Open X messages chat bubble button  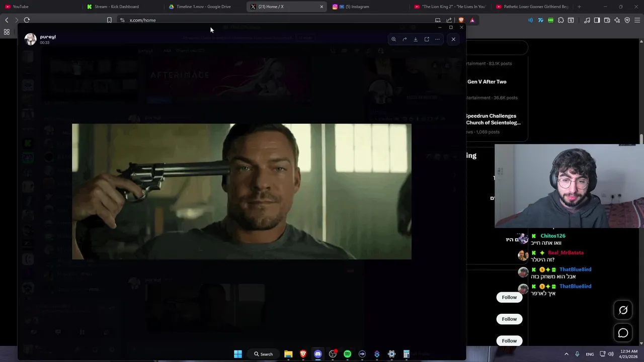tap(623, 333)
